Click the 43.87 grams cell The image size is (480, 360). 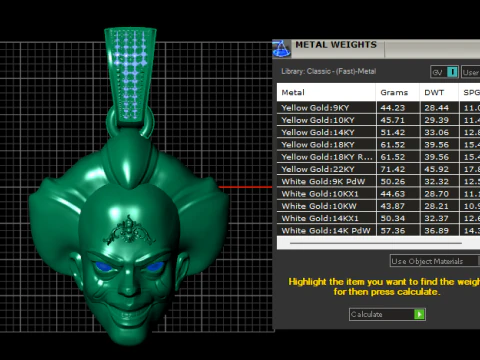click(398, 206)
